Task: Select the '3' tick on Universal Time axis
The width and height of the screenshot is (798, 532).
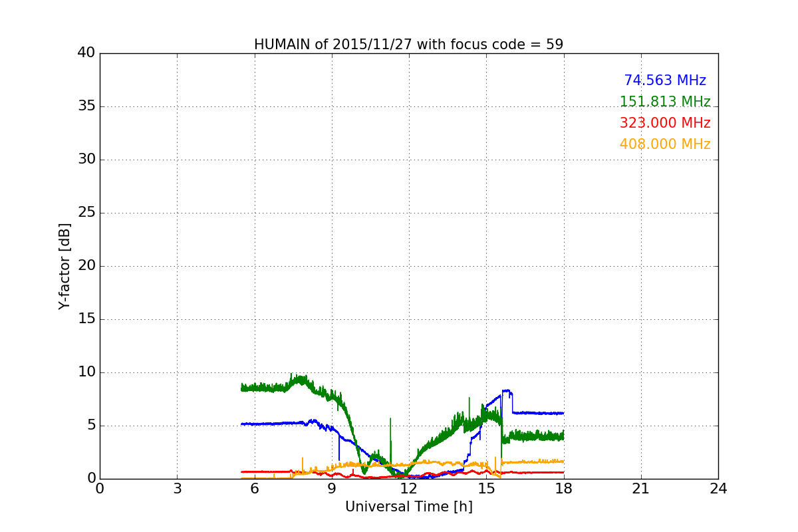Action: click(x=177, y=488)
